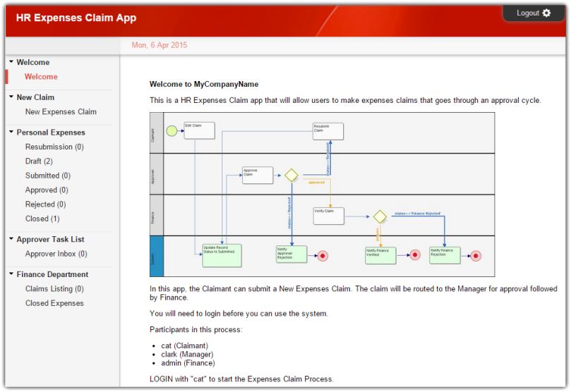Collapse the Finance Department section arrow
Viewport: 571px width, 392px height.
(11, 274)
